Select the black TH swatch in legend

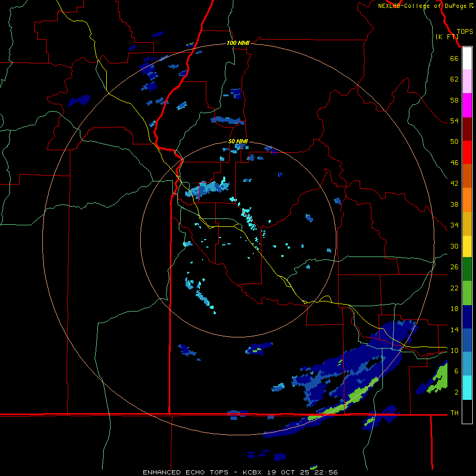click(x=467, y=411)
